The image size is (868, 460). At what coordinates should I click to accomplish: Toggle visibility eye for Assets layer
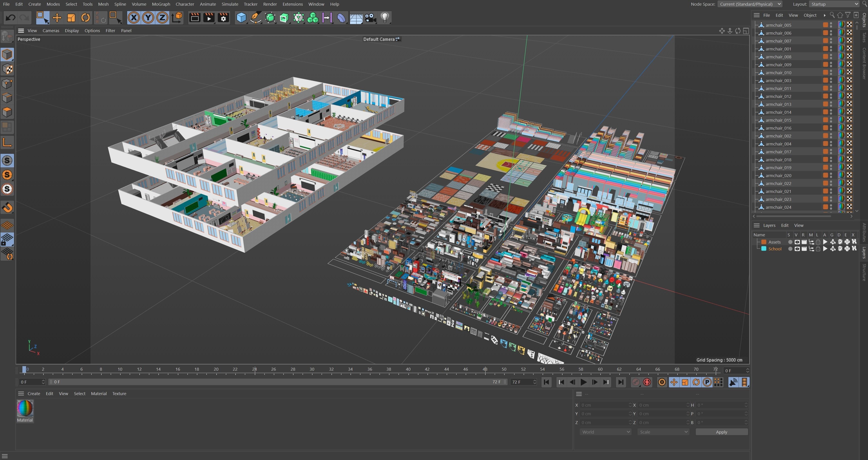click(797, 242)
